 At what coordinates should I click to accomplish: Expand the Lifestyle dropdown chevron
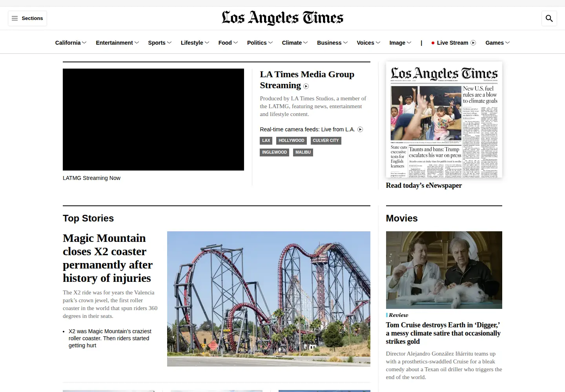(x=207, y=43)
